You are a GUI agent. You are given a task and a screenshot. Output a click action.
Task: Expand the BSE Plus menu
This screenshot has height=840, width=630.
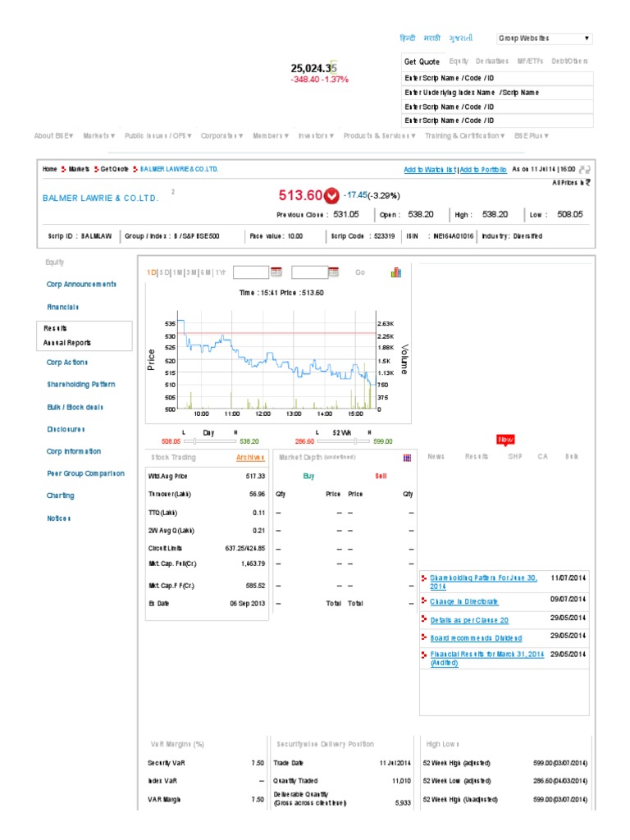coord(532,136)
